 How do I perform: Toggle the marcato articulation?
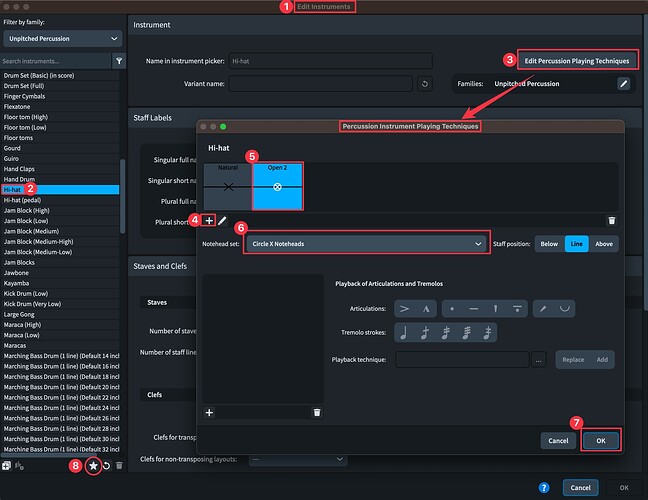pos(426,309)
